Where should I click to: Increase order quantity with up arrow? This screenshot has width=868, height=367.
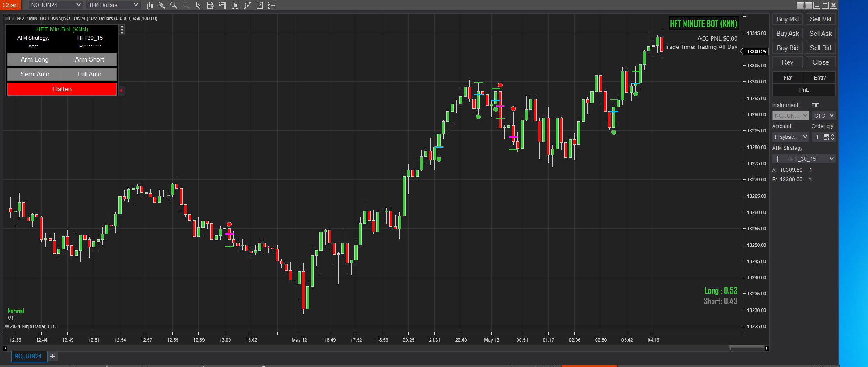coord(832,135)
